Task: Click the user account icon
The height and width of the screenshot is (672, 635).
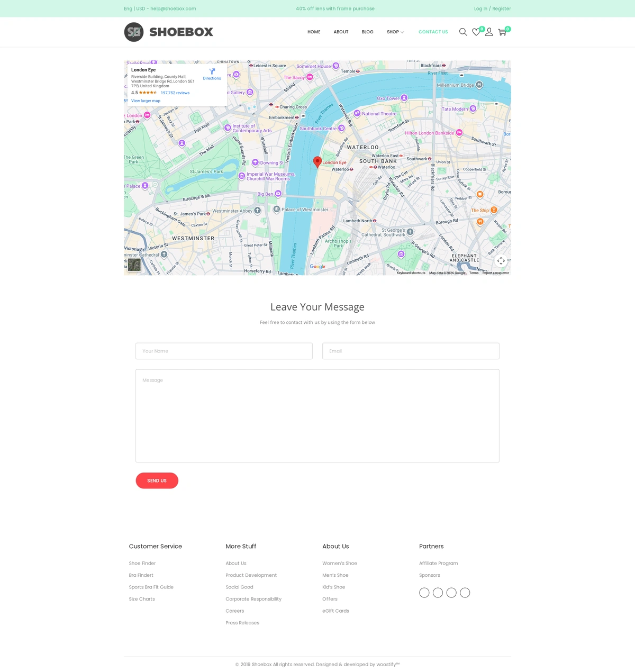Action: (x=489, y=32)
